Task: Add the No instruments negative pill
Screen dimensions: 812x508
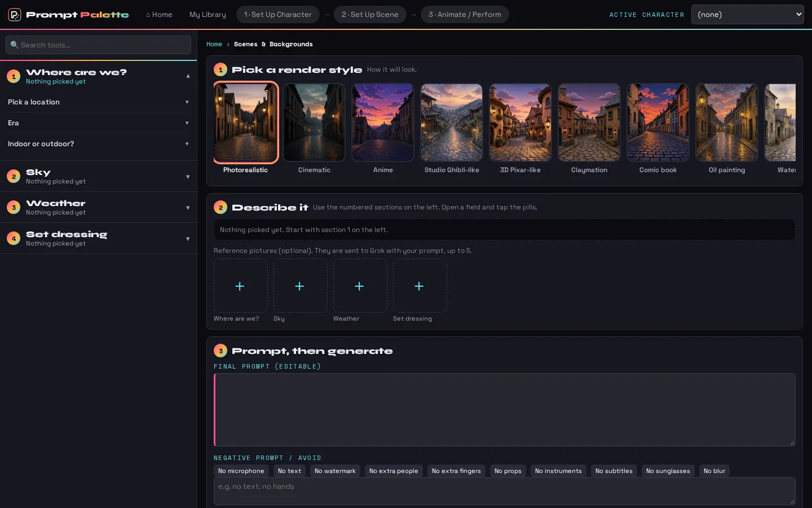Action: (x=558, y=471)
